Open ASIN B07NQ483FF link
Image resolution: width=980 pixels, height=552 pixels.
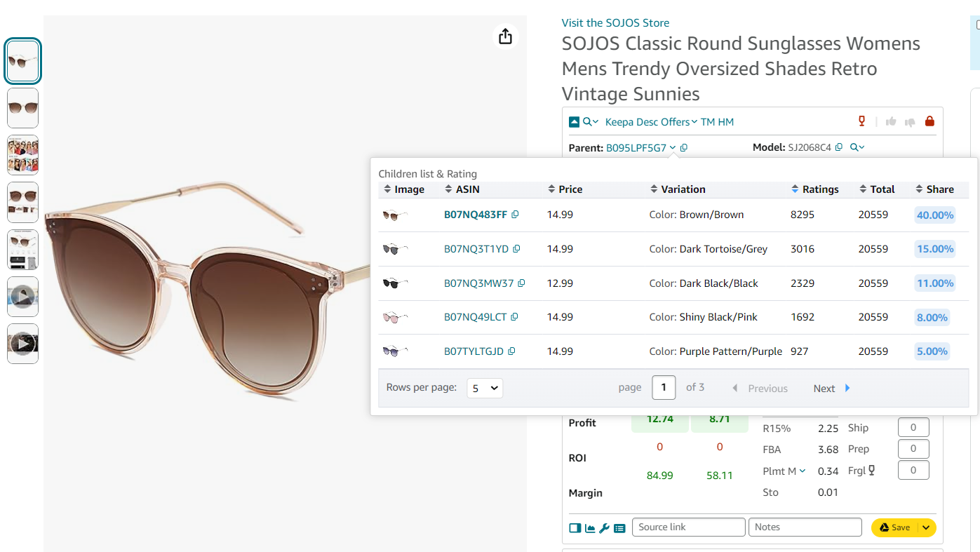click(x=477, y=214)
